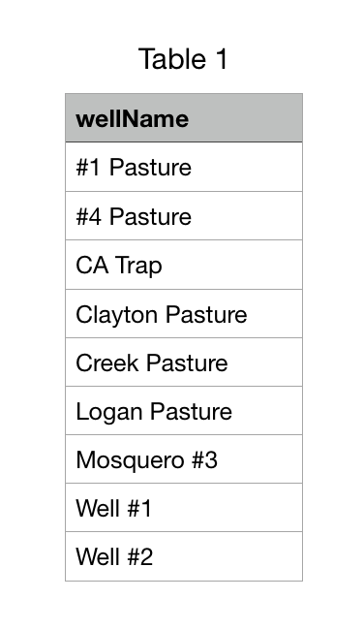The image size is (364, 630).
Task: Click the word Logan in the table
Action: coord(109,413)
